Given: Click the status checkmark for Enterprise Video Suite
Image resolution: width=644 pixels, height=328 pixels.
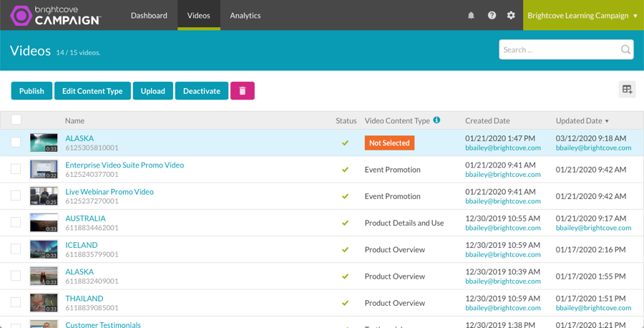Looking at the screenshot, I should (x=345, y=169).
